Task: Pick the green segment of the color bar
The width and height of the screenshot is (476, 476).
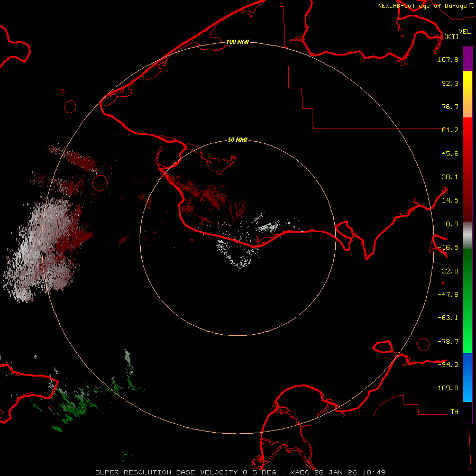Action: click(x=467, y=300)
